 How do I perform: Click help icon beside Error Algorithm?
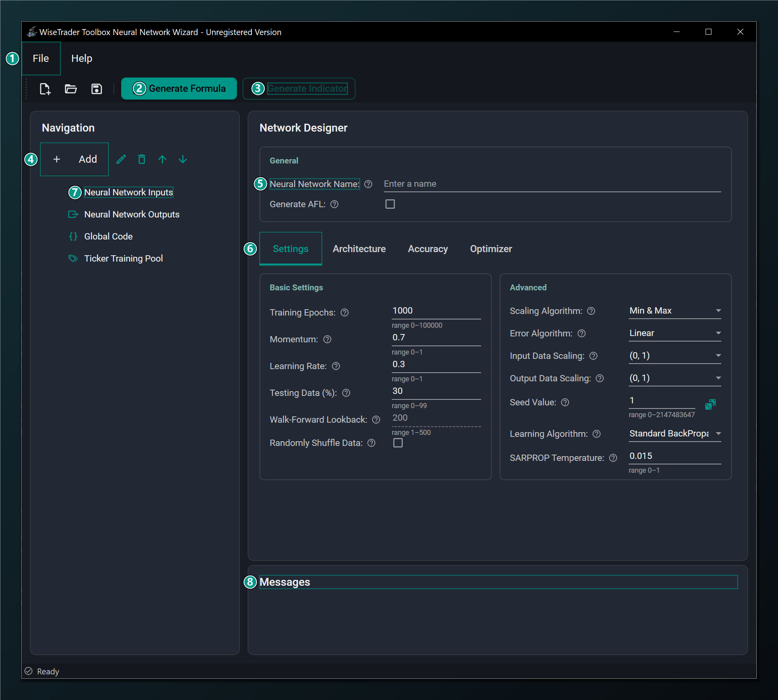582,333
